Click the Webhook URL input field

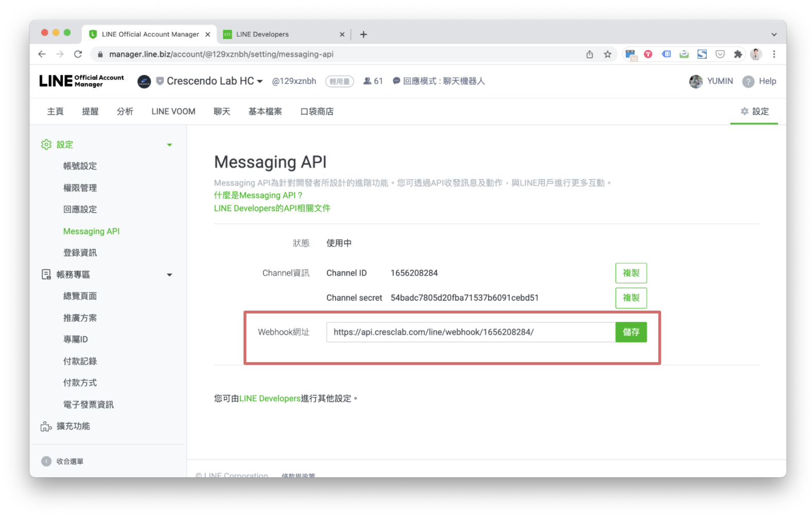pyautogui.click(x=470, y=332)
